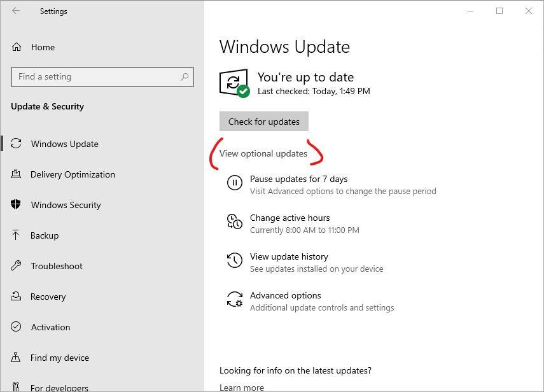Open the View optional updates link
Image resolution: width=544 pixels, height=392 pixels.
(263, 153)
